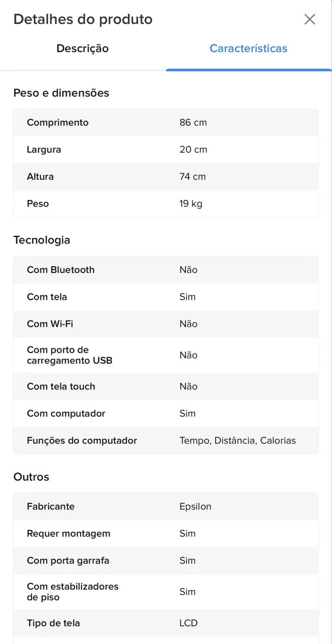
Task: Select the Características tab
Action: coord(248,48)
